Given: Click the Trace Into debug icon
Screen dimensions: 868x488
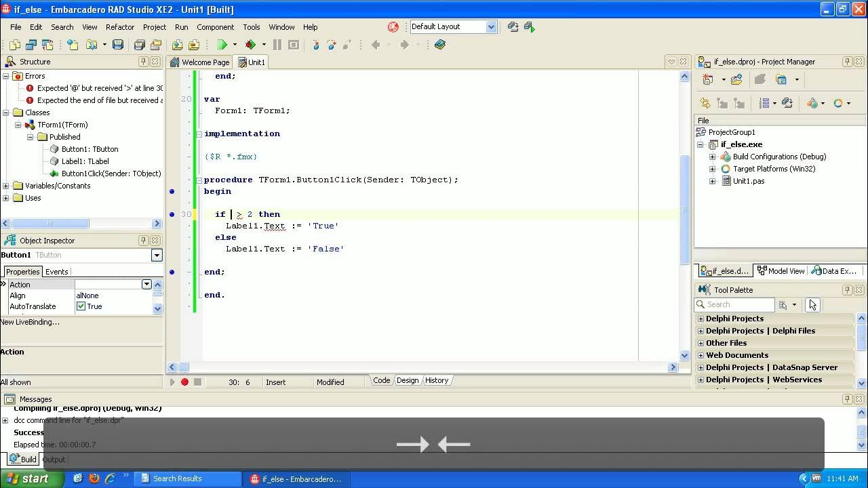Looking at the screenshot, I should [315, 45].
